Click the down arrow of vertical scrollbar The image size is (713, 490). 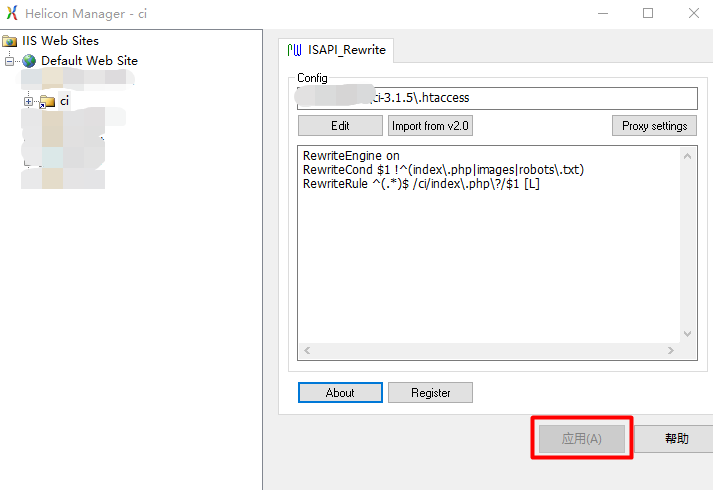[688, 334]
